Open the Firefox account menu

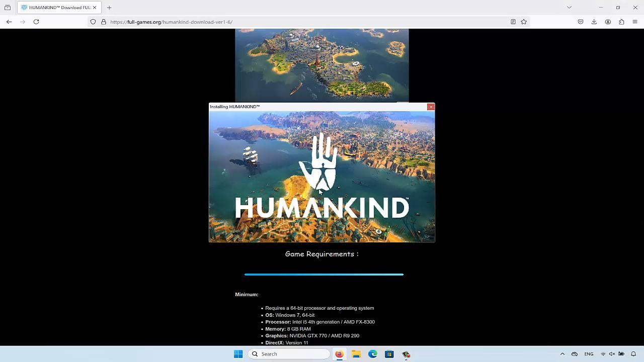(608, 22)
